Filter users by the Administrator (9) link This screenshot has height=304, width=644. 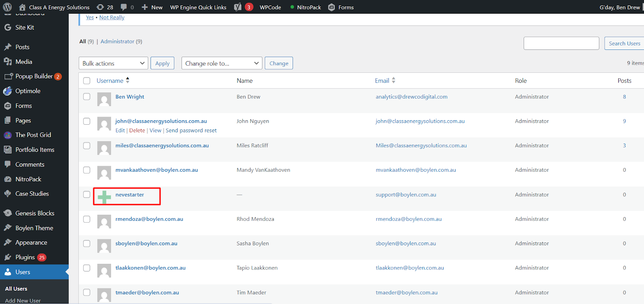point(121,41)
